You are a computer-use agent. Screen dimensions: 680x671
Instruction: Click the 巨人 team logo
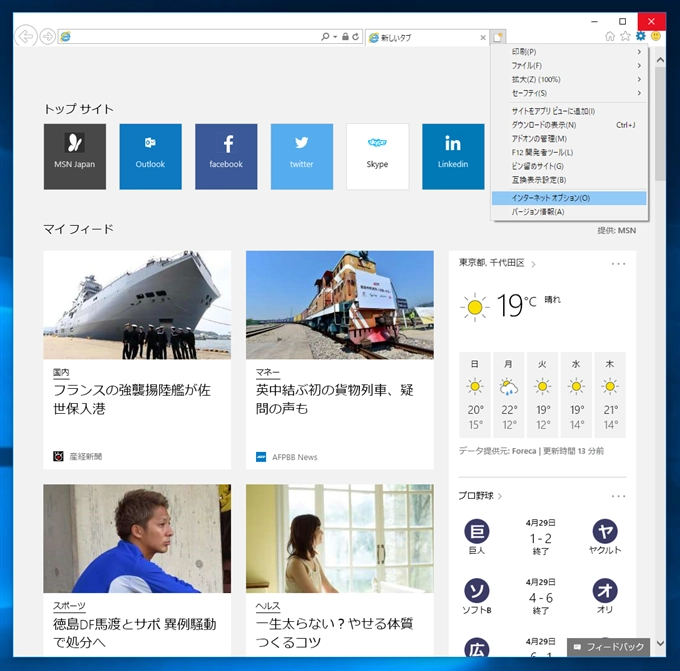(x=477, y=531)
